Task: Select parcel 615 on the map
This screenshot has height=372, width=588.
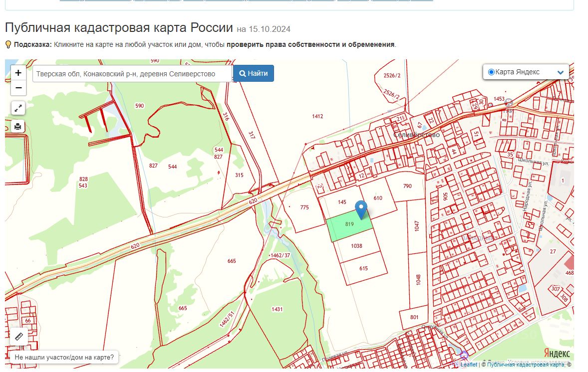Action: (x=363, y=269)
